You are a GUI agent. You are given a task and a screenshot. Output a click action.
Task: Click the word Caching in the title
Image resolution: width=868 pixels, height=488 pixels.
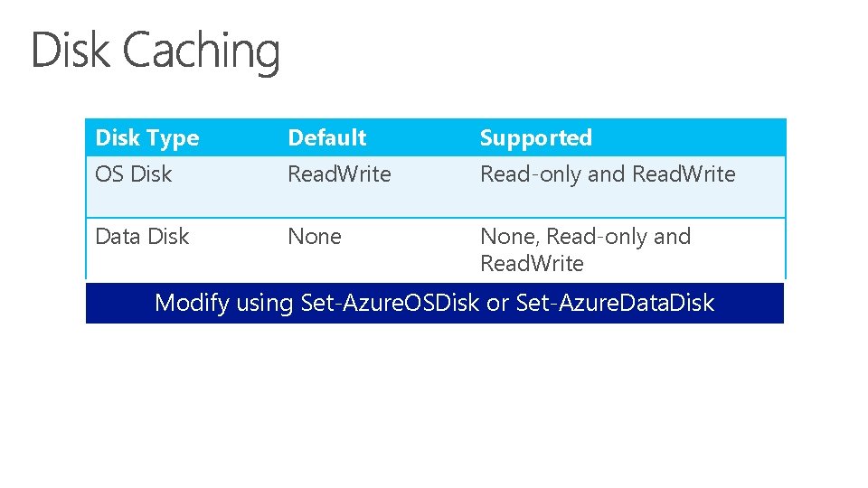[201, 51]
